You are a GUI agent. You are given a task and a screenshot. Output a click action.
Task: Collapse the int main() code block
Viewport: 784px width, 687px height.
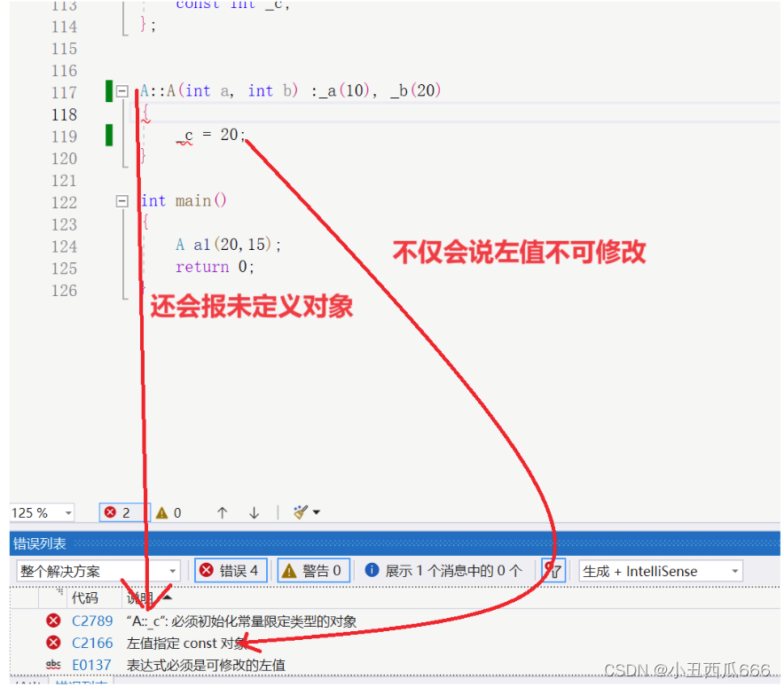click(x=122, y=201)
